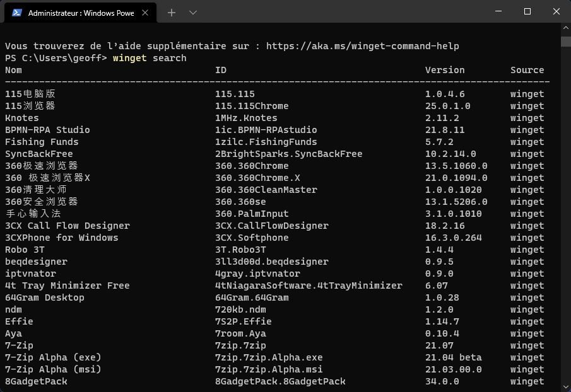Click the vertical scrollbar thumb
Viewport: 571px width, 392px height.
coord(565,41)
